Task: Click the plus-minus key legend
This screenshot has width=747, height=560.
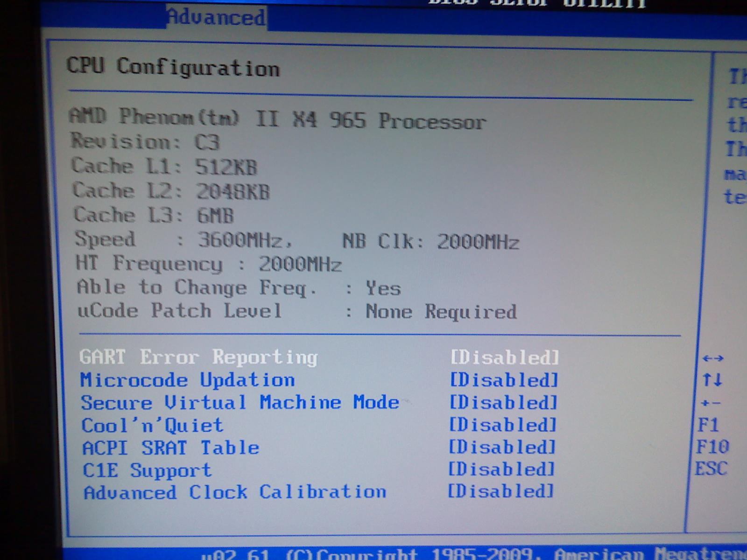Action: point(712,403)
